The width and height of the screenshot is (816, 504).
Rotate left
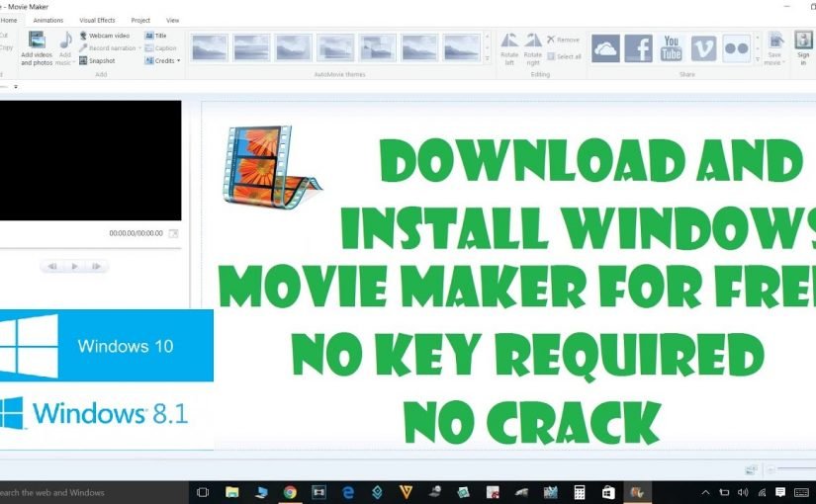[509, 48]
